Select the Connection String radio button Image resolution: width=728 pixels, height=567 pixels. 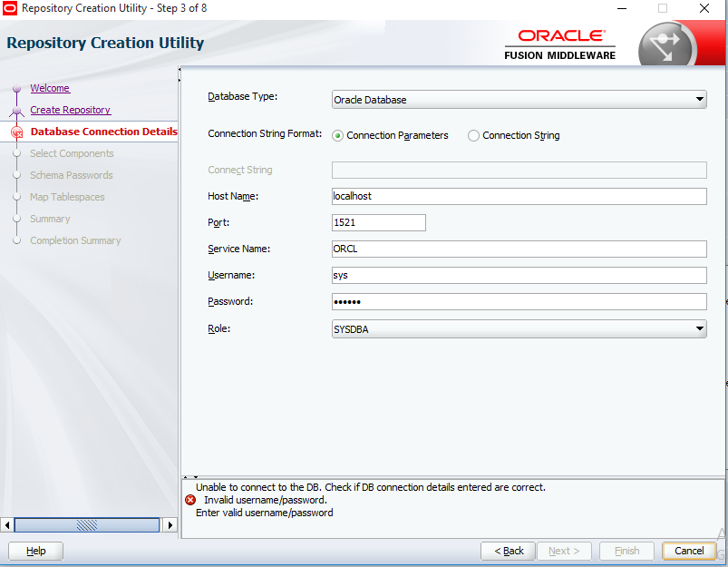473,136
